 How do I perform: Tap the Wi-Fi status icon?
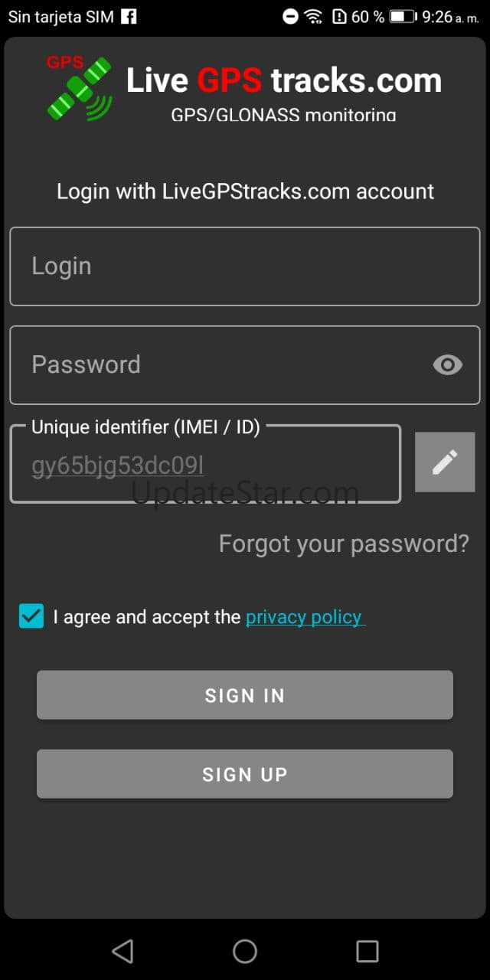pos(313,16)
